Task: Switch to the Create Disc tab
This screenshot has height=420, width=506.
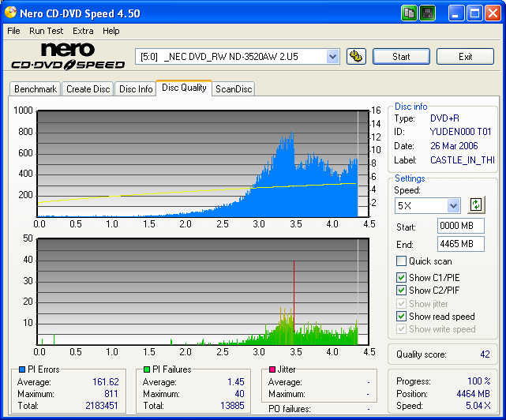Action: 88,89
